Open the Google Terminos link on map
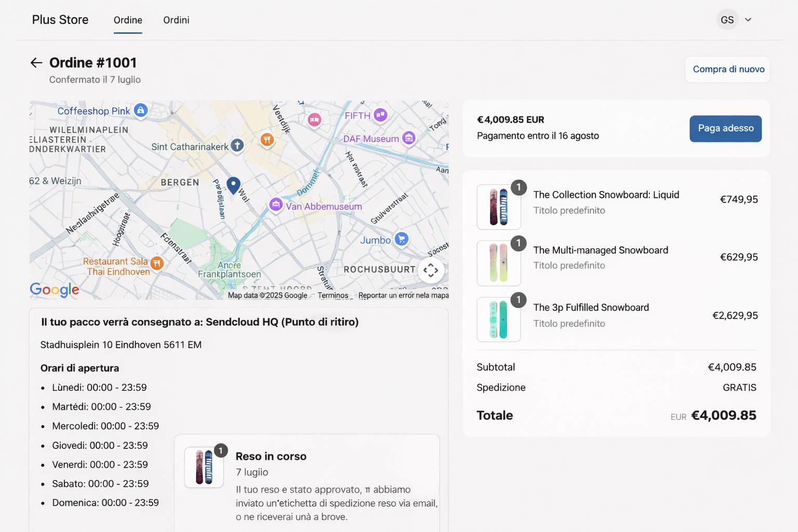 tap(333, 295)
